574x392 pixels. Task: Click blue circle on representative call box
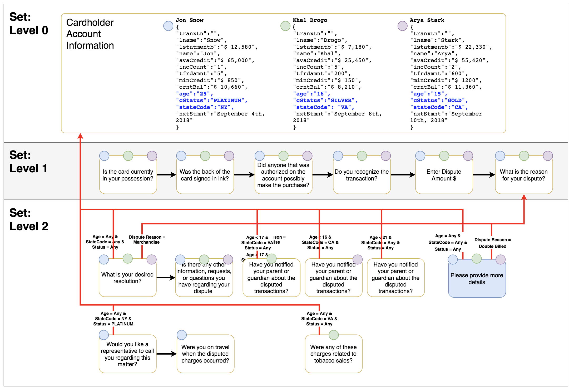[104, 335]
